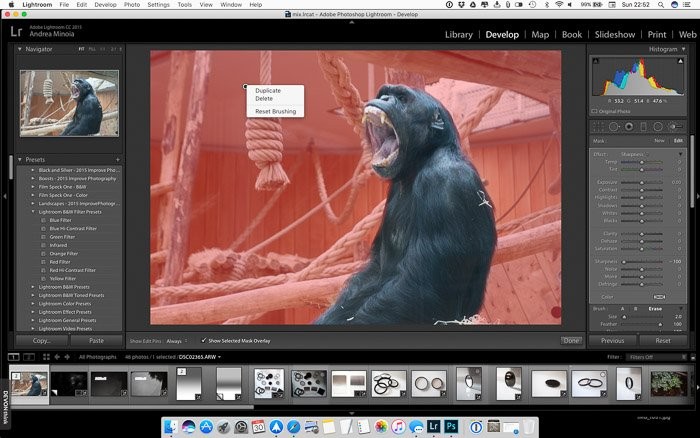Select the Spot Removal tool
700x438 pixels.
pyautogui.click(x=614, y=127)
